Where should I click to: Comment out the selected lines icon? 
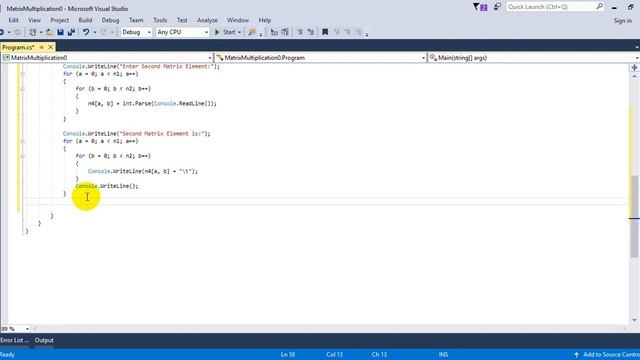300,32
